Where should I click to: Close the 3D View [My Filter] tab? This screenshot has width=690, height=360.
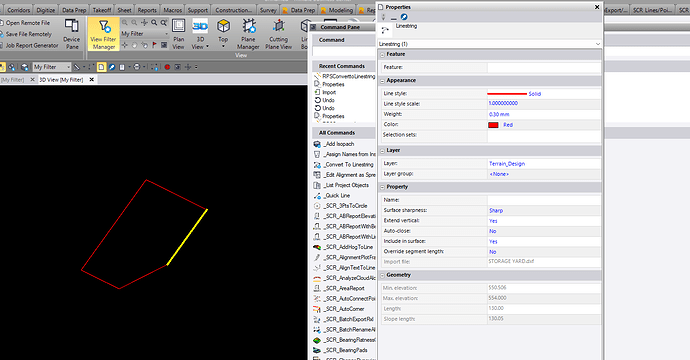(x=92, y=80)
